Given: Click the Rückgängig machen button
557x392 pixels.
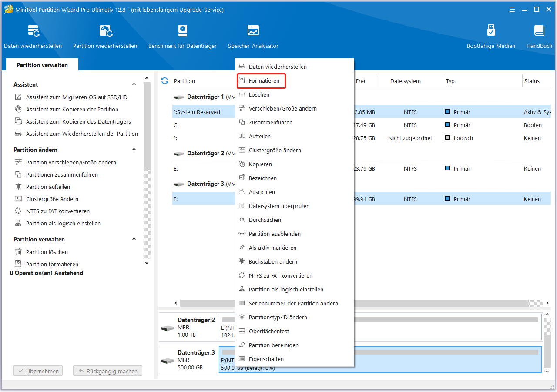Looking at the screenshot, I should click(x=107, y=372).
